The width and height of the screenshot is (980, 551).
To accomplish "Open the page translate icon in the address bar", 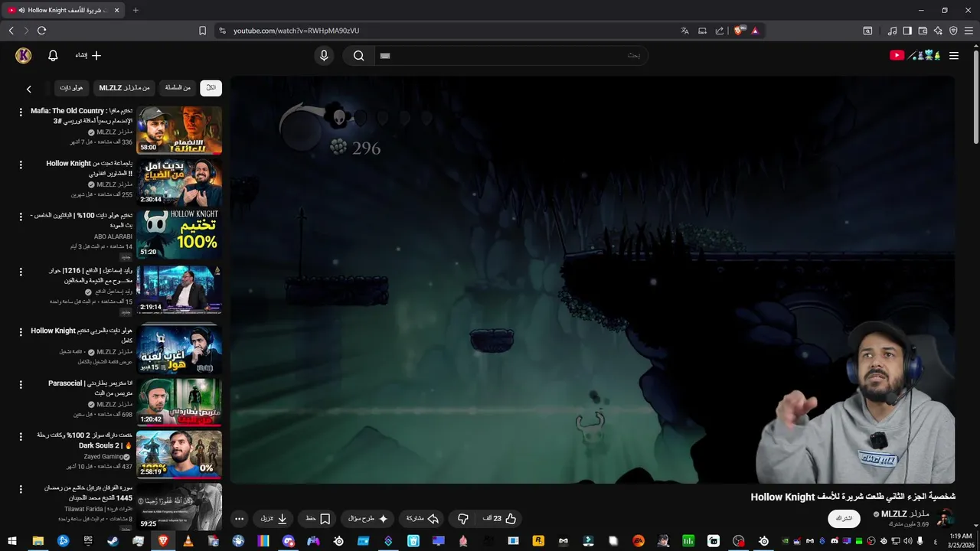I will click(684, 31).
